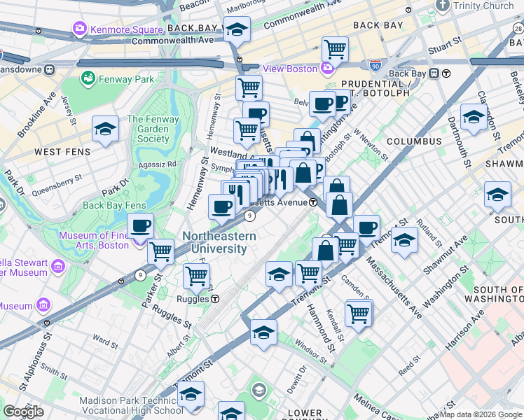524x420 pixels.
Task: Open the gray school icon near Dewitt Dr
Action: [x=259, y=391]
